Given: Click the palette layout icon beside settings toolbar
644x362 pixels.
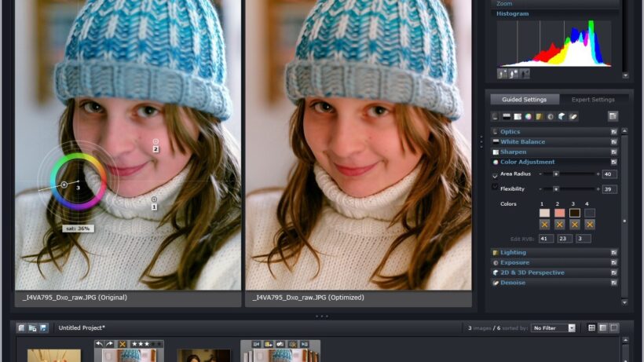Looking at the screenshot, I should (613, 116).
